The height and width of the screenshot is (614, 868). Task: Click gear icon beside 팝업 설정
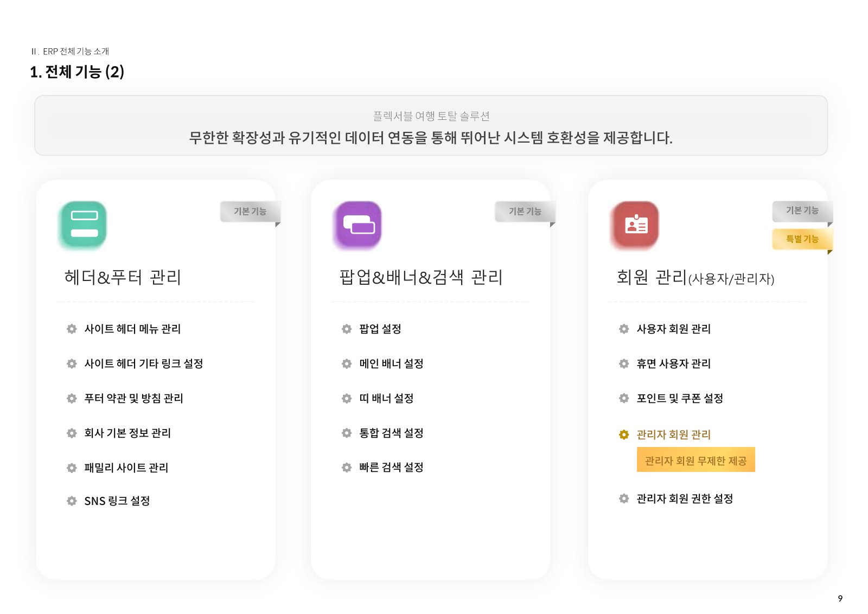347,329
